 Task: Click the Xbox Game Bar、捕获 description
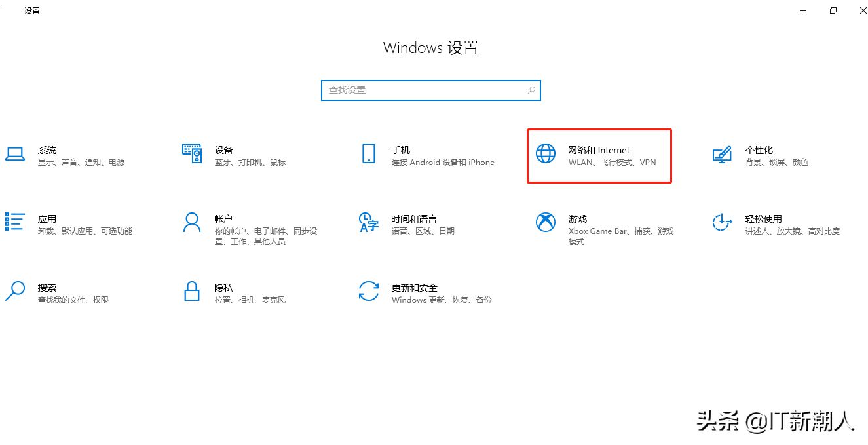[x=621, y=237]
